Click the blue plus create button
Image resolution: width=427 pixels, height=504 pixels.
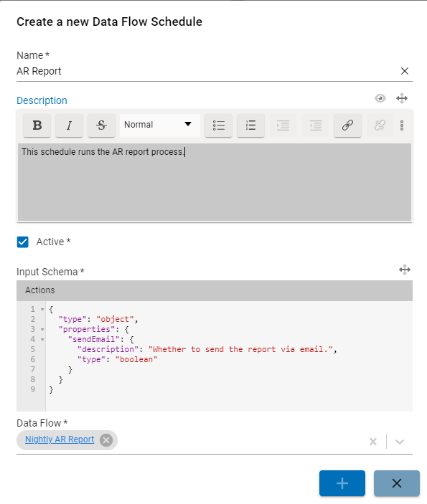click(x=342, y=483)
